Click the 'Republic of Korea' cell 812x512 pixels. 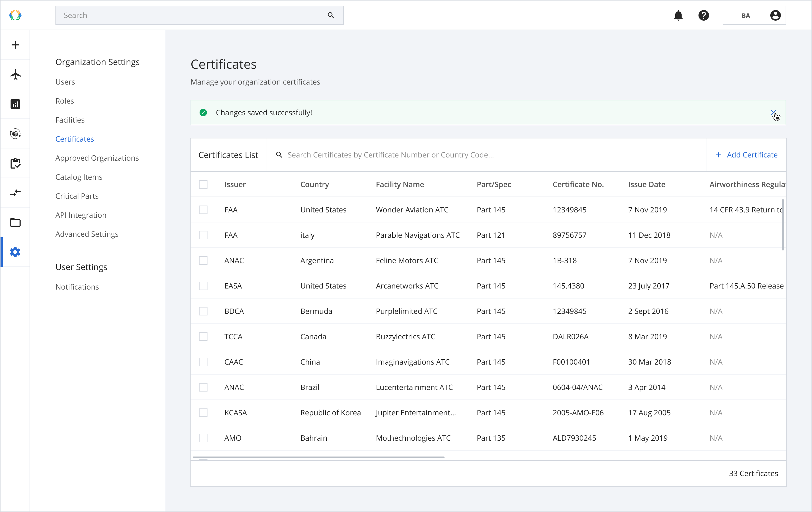(331, 412)
